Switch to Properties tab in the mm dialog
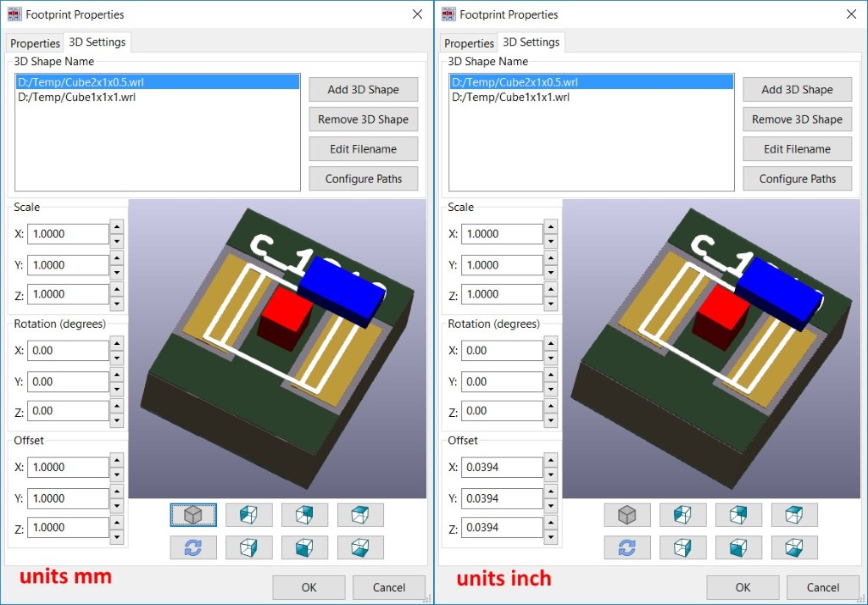Screen dimensions: 868x605 click(x=35, y=43)
